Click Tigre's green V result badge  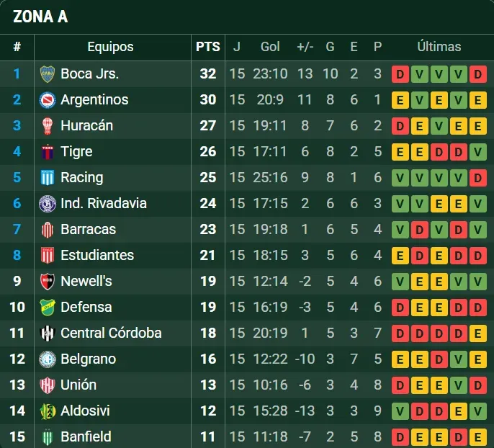click(x=477, y=151)
